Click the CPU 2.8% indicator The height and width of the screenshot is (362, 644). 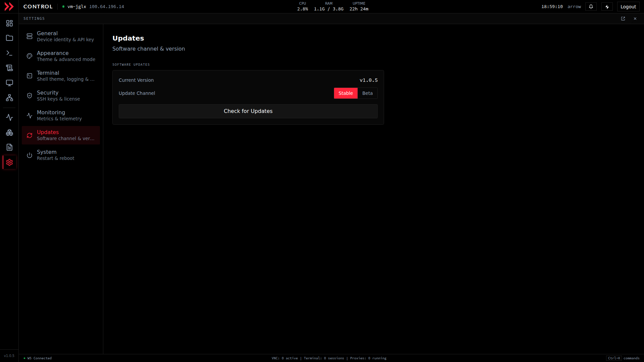point(303,6)
